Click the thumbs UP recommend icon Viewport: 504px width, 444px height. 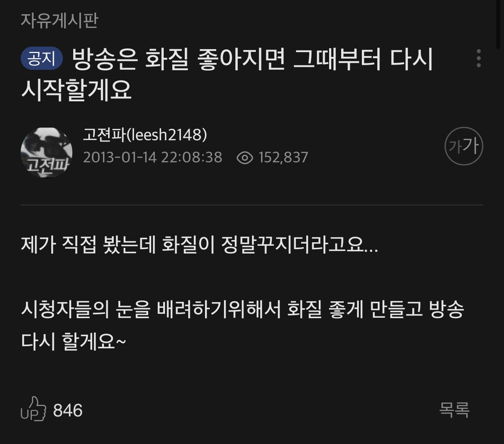click(34, 409)
